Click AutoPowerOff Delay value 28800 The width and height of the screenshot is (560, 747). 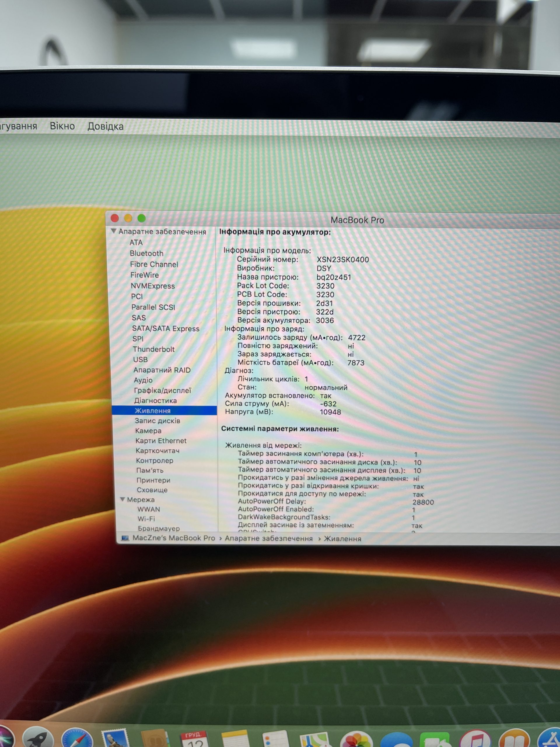tap(423, 502)
